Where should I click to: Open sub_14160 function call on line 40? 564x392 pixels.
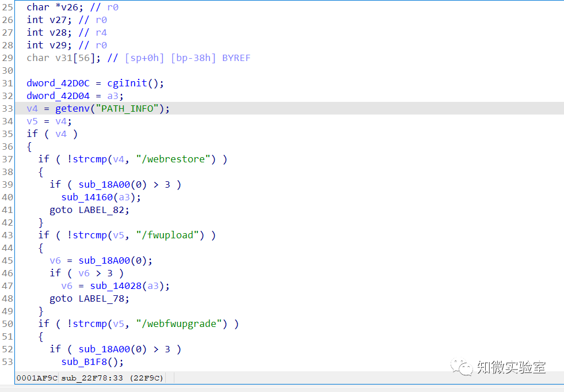87,197
